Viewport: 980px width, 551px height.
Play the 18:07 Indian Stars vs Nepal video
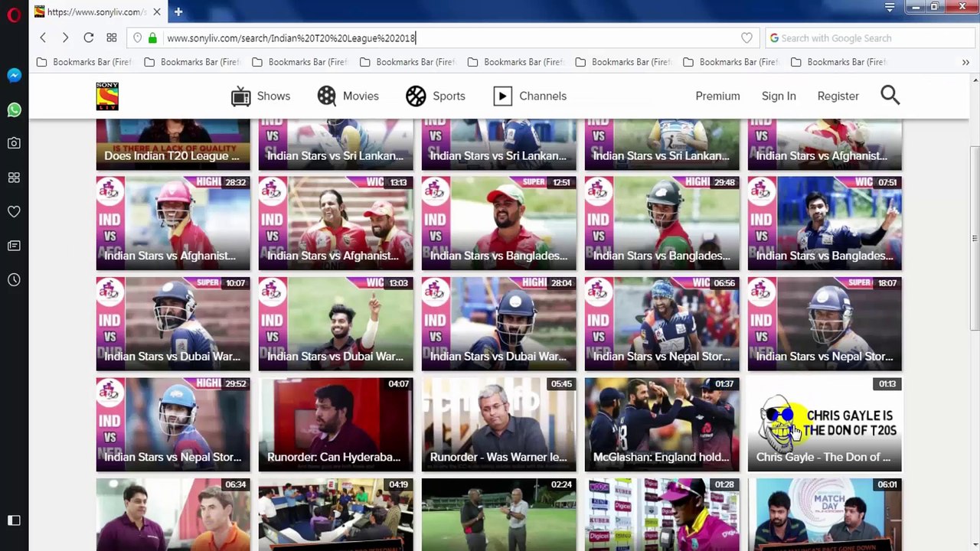click(x=825, y=324)
